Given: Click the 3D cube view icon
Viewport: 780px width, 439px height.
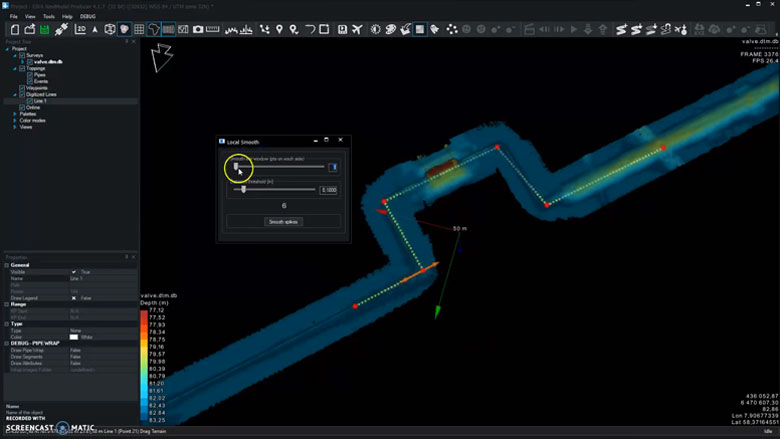Looking at the screenshot, I should [x=109, y=30].
